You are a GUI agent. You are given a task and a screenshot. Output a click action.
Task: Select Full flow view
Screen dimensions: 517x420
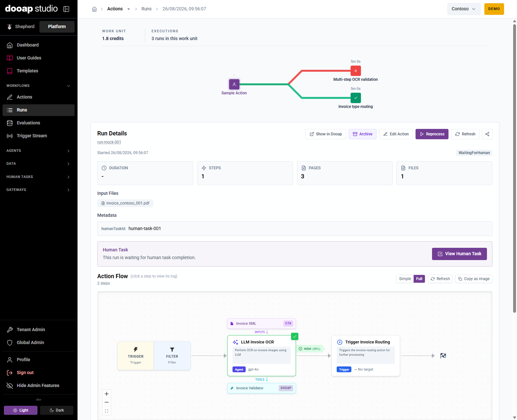click(419, 279)
